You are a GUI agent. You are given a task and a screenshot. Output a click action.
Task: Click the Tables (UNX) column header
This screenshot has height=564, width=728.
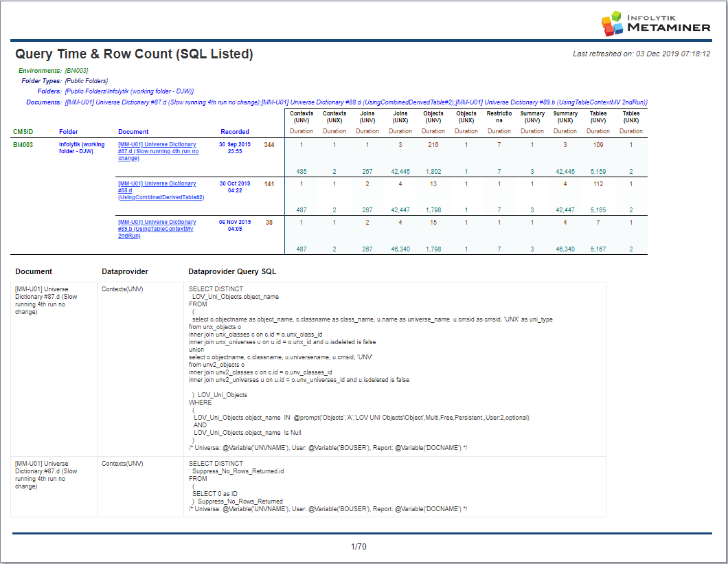(631, 117)
